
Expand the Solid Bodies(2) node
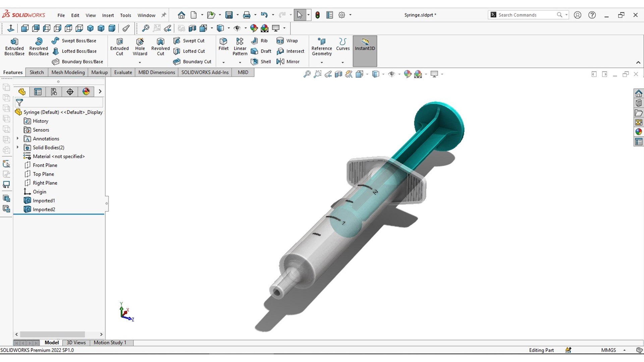pyautogui.click(x=18, y=147)
